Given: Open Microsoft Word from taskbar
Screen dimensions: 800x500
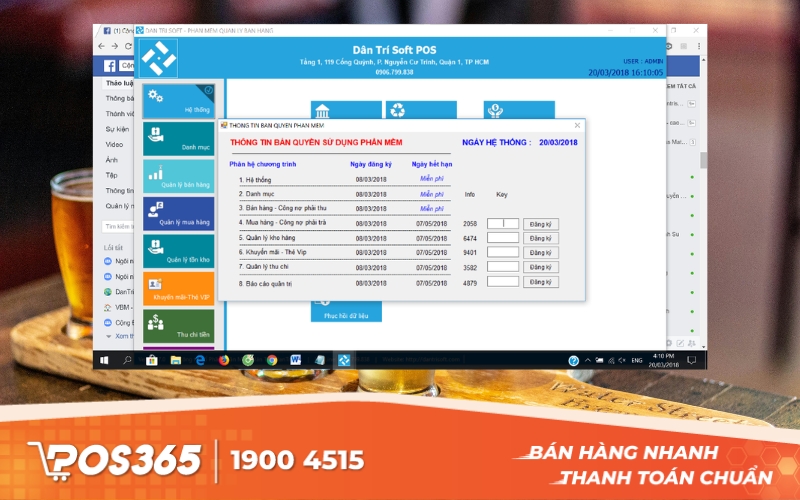Looking at the screenshot, I should click(x=296, y=360).
